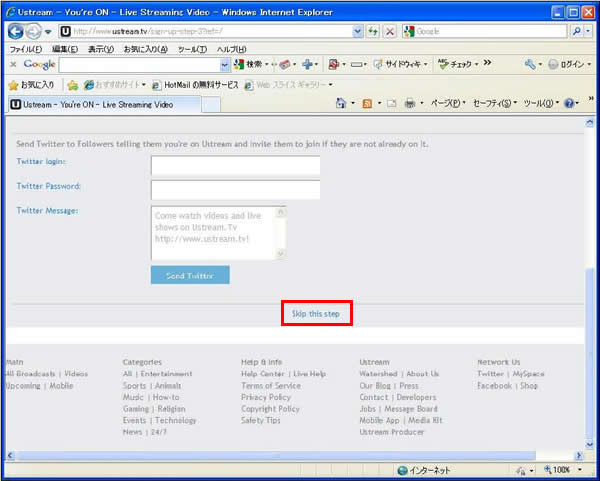This screenshot has width=600, height=481.
Task: Open the Ustream Producer footer link
Action: 392,432
